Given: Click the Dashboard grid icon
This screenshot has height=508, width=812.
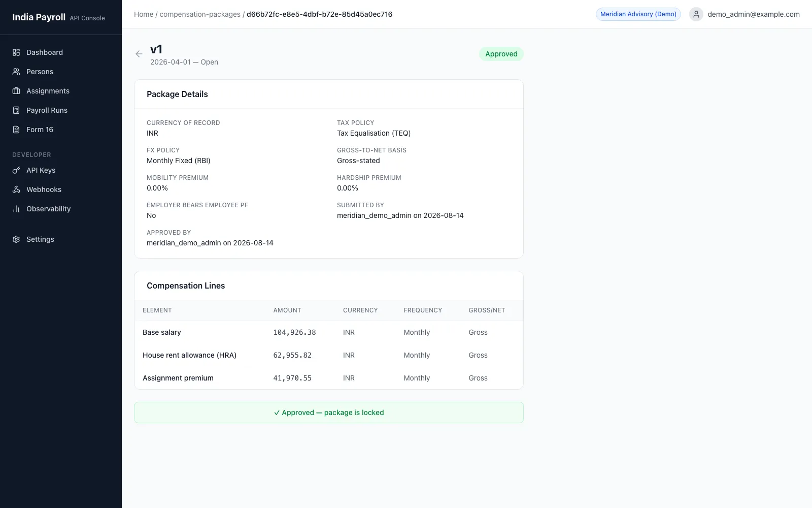Looking at the screenshot, I should click(16, 52).
